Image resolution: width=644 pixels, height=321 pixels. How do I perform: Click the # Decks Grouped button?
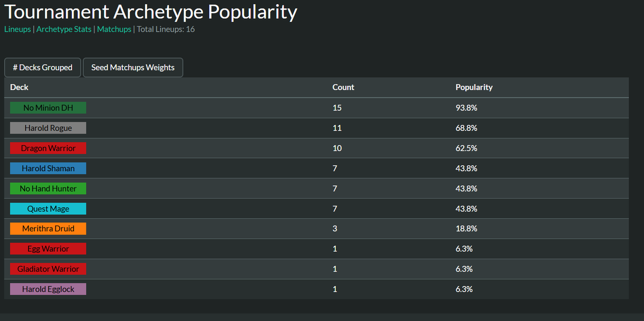(x=42, y=68)
